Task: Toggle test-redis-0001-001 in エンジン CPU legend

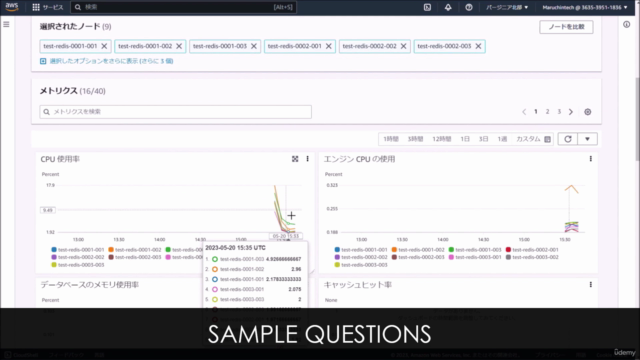Action: coord(361,250)
